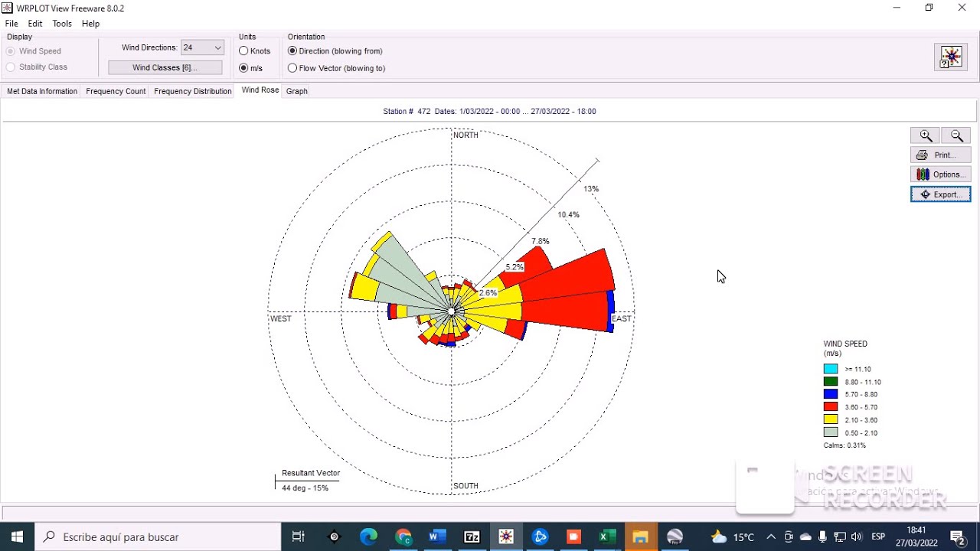The width and height of the screenshot is (980, 551).
Task: Click the cyan >= 11.10 legend swatch
Action: [x=831, y=369]
